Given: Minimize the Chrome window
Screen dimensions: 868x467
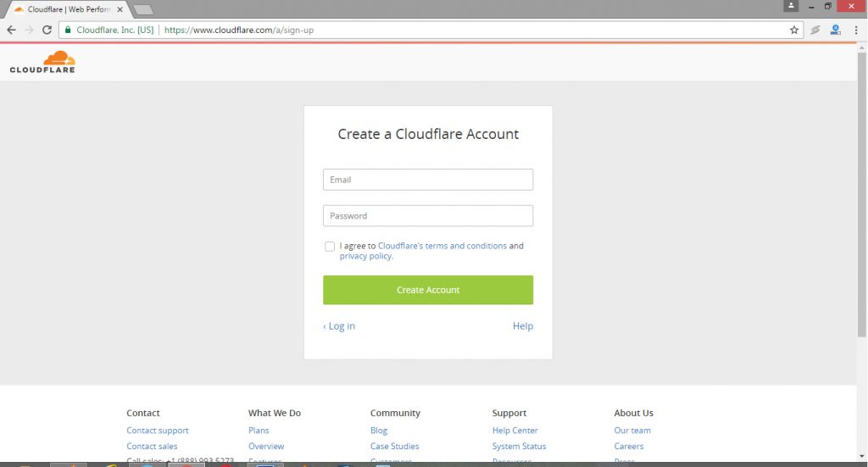Looking at the screenshot, I should 811,6.
